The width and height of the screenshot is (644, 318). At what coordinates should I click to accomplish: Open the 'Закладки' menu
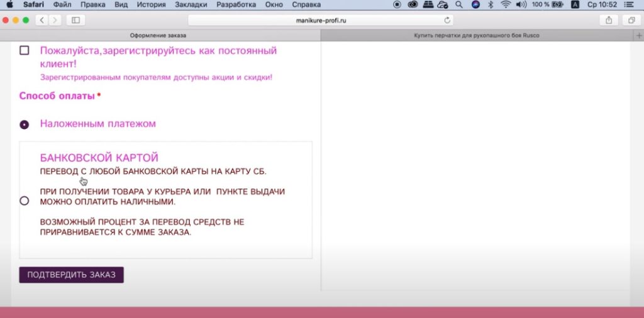(x=191, y=4)
